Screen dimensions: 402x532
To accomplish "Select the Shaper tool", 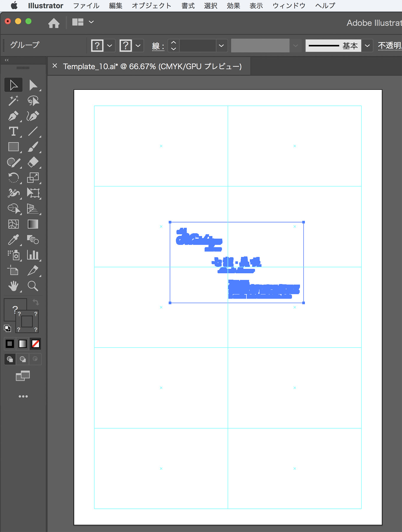I will pos(13,162).
